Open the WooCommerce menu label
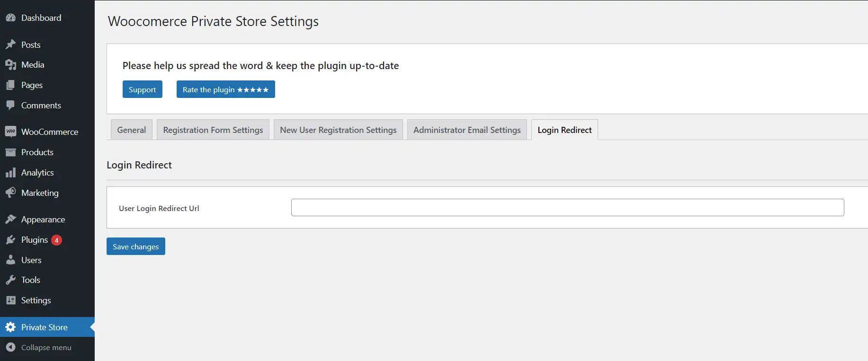The image size is (868, 361). click(50, 132)
